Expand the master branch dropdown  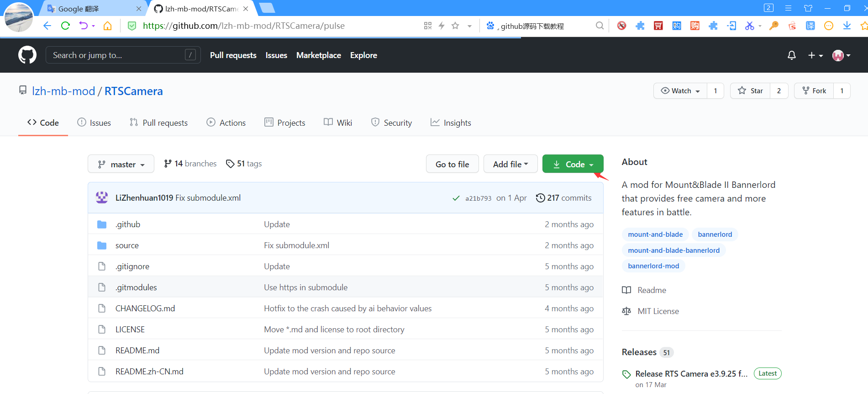pyautogui.click(x=121, y=164)
